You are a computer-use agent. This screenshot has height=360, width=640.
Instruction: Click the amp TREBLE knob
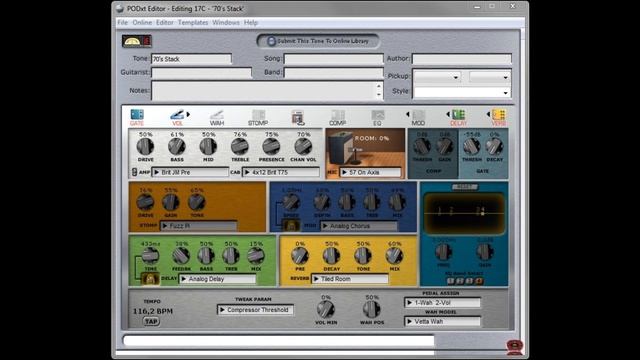(x=240, y=146)
